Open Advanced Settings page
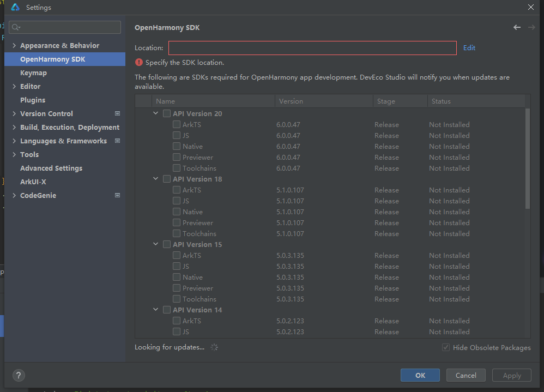 click(x=51, y=168)
